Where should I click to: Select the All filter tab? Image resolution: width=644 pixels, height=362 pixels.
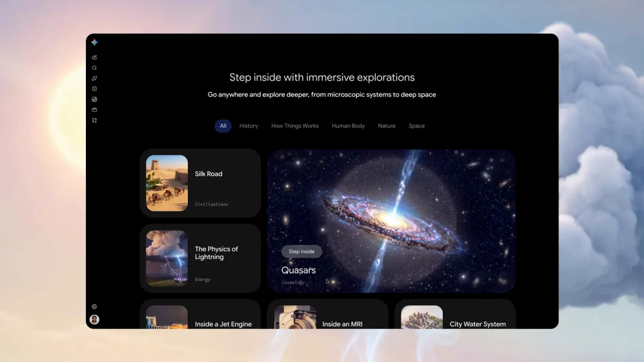(x=223, y=126)
